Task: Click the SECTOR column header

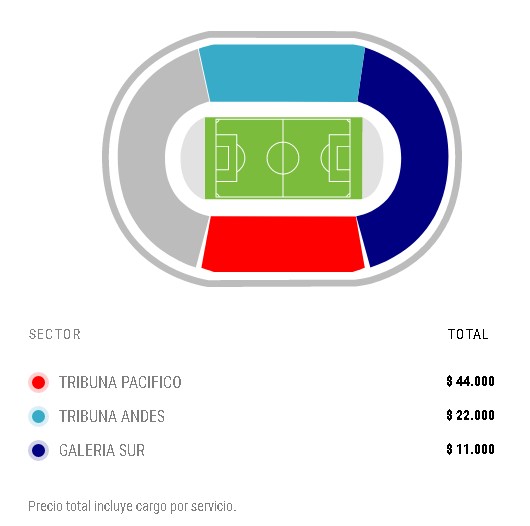Action: [x=55, y=334]
